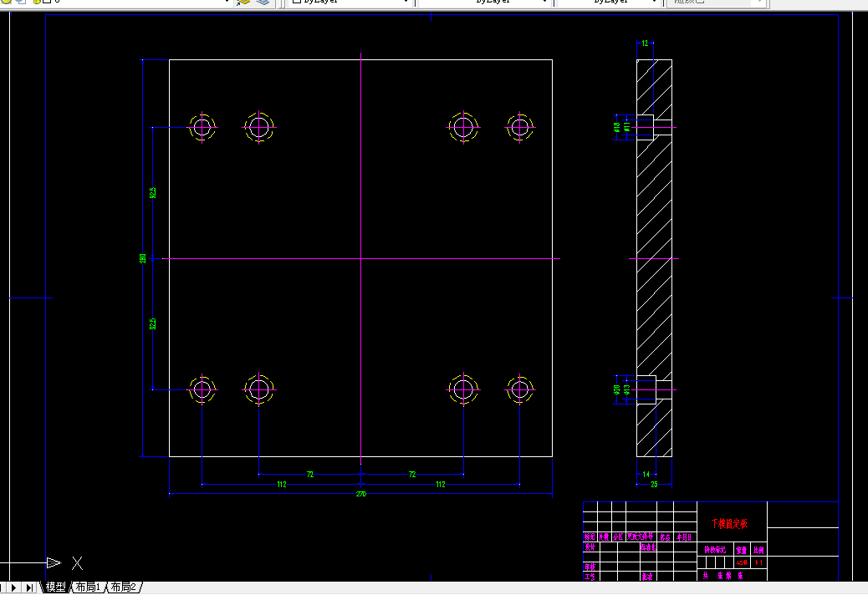Select the 批准 title block label
The width and height of the screenshot is (868, 595).
point(647,577)
